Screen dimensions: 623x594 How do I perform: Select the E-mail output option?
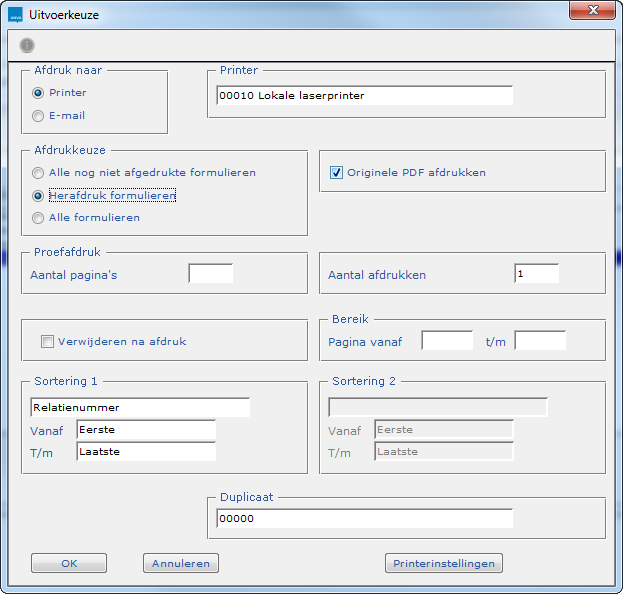pyautogui.click(x=39, y=116)
